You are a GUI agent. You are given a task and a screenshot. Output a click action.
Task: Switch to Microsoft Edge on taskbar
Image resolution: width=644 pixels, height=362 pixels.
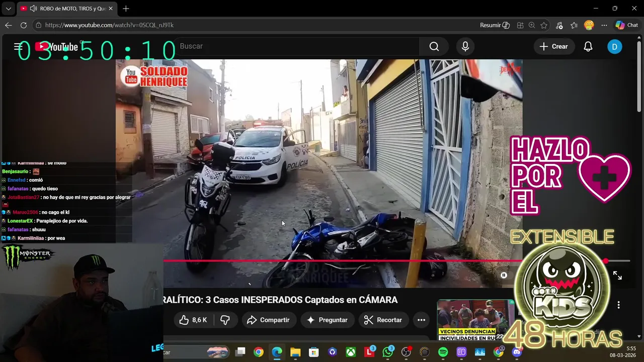[x=277, y=352]
